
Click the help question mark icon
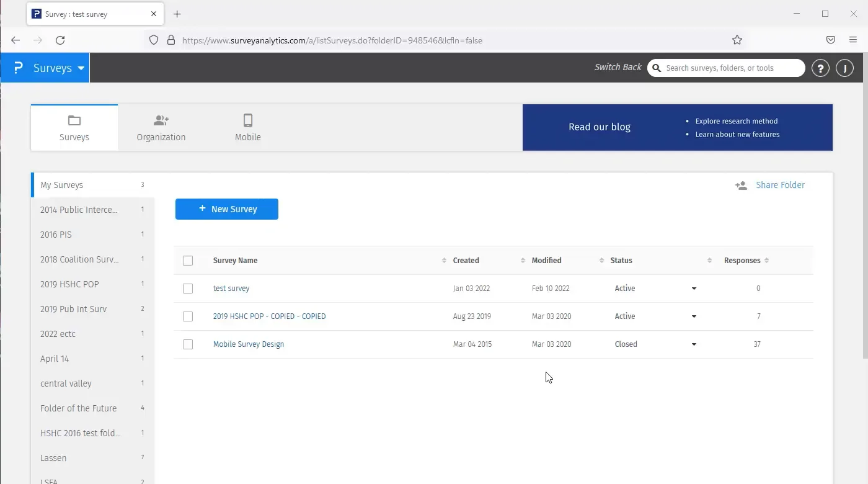click(x=820, y=68)
